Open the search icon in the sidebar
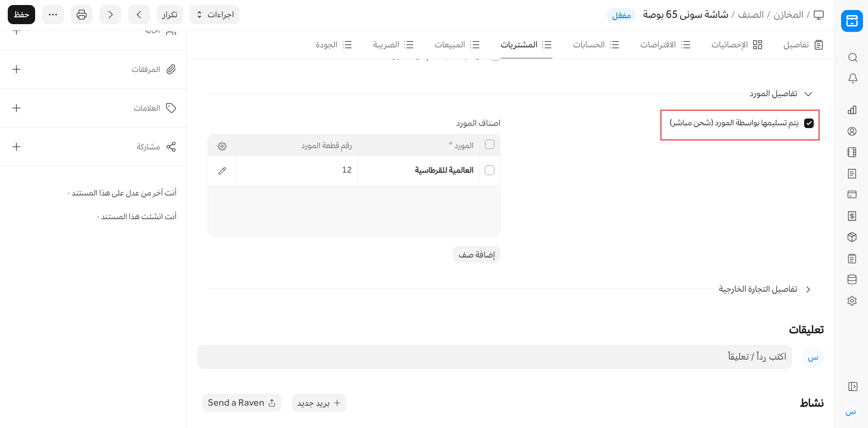The image size is (868, 428). pyautogui.click(x=852, y=57)
